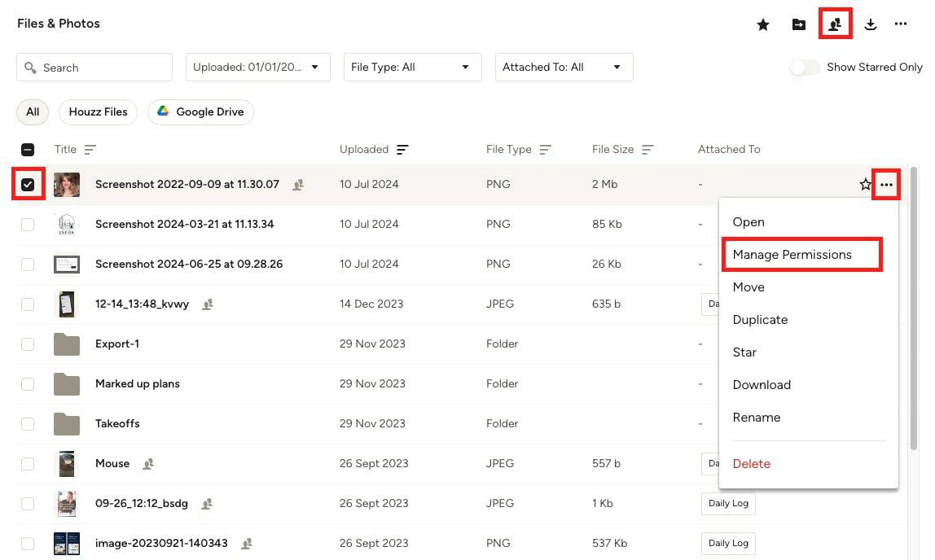Image resolution: width=935 pixels, height=560 pixels.
Task: Expand the File Type: All dropdown
Action: tap(412, 68)
